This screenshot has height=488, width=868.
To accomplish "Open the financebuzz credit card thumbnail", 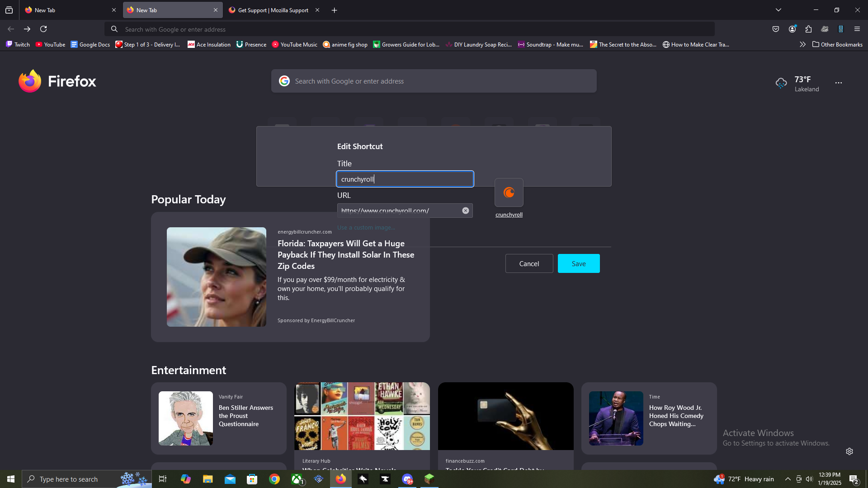I will click(x=506, y=416).
